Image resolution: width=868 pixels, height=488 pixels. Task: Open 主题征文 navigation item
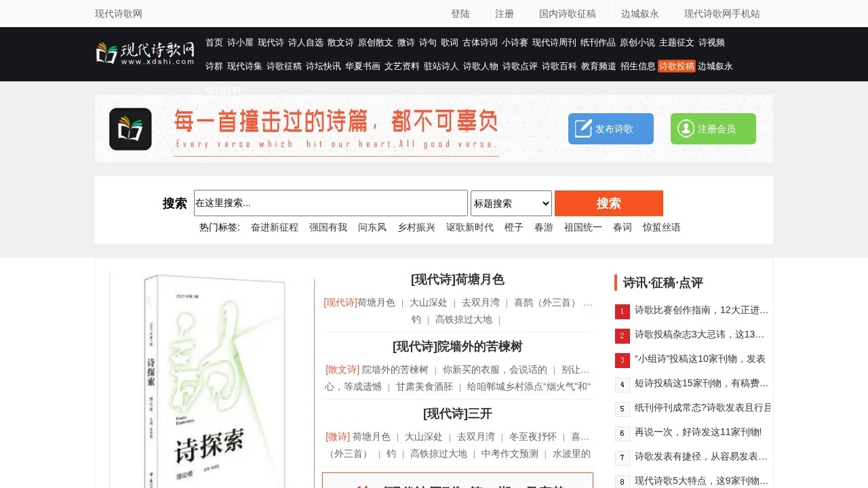click(x=677, y=42)
